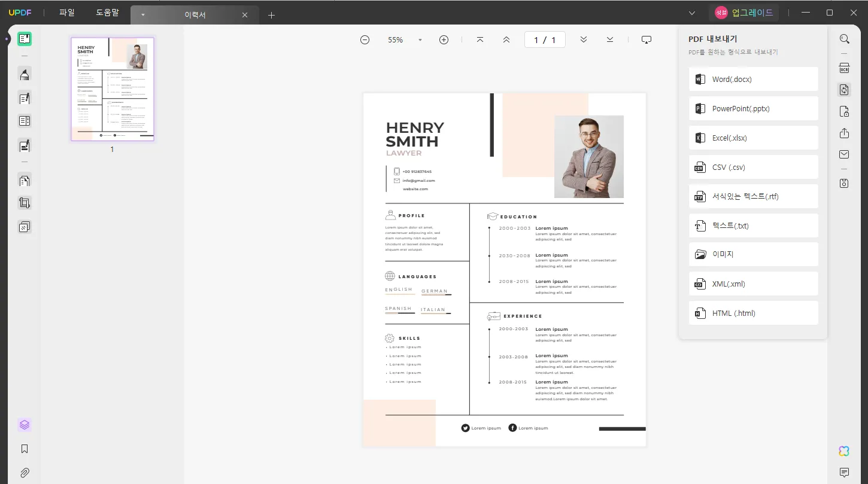The width and height of the screenshot is (868, 484).
Task: Open the 파일 menu
Action: pos(67,13)
